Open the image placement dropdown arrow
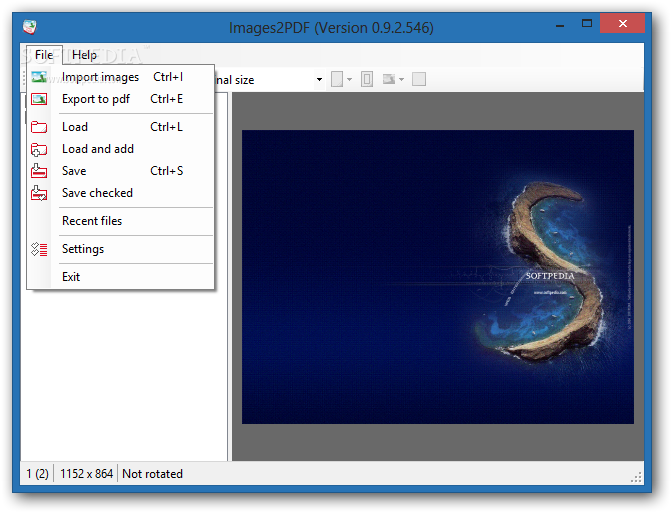 [401, 80]
